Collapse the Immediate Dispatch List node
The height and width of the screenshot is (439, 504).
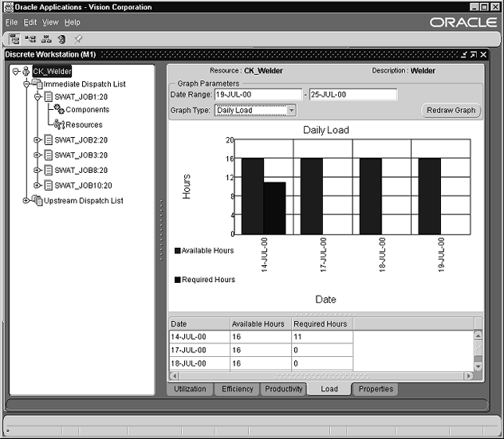(x=26, y=84)
